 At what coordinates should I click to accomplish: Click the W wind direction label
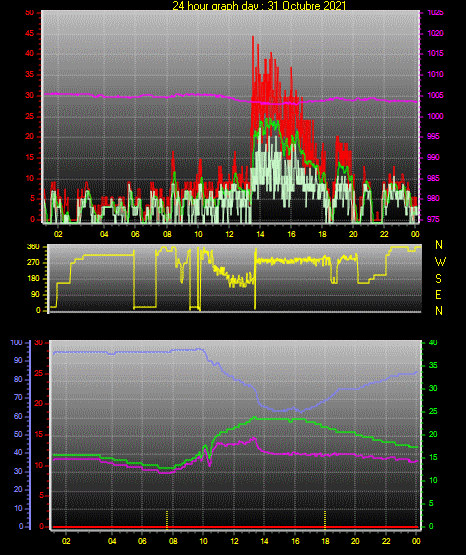point(440,262)
